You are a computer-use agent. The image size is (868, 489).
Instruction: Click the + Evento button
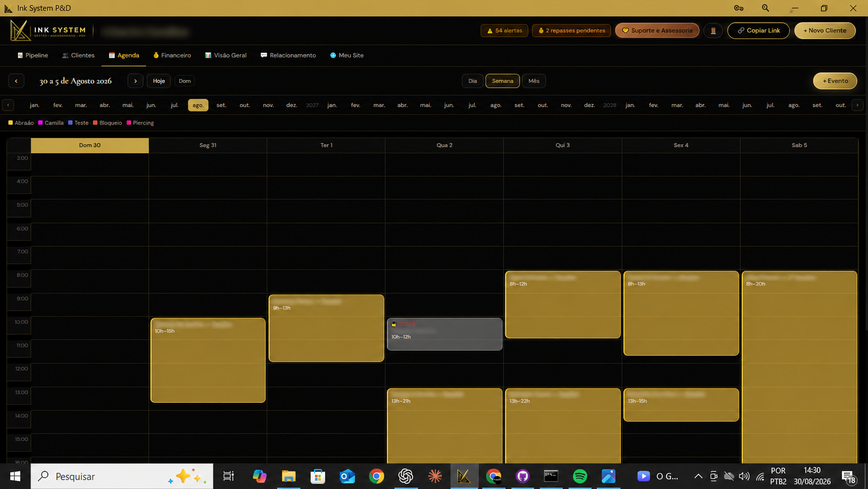(835, 81)
